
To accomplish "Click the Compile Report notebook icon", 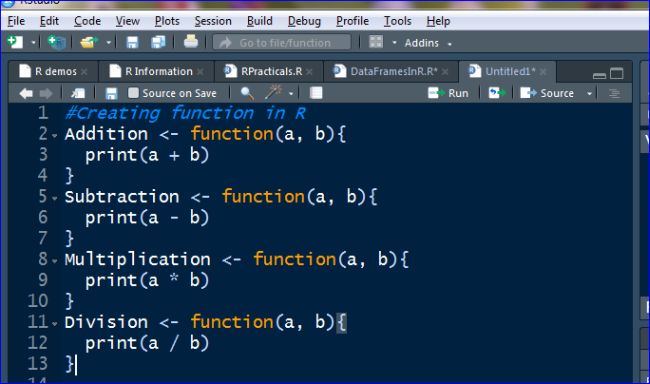I will point(316,93).
